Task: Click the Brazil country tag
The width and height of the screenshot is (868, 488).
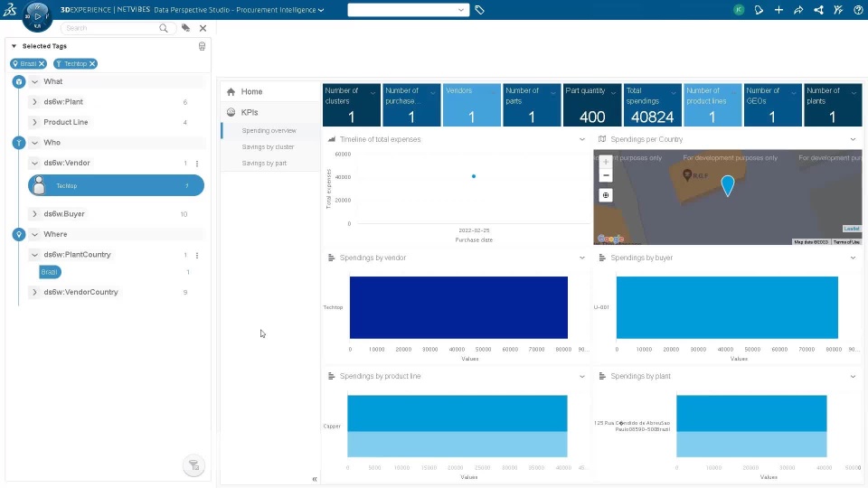Action: coord(50,272)
